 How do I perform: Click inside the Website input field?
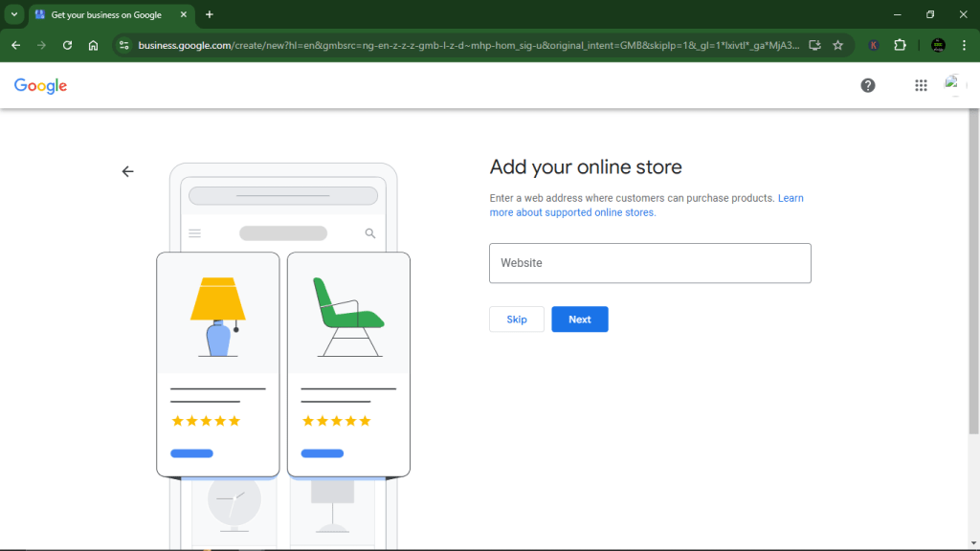(x=650, y=263)
